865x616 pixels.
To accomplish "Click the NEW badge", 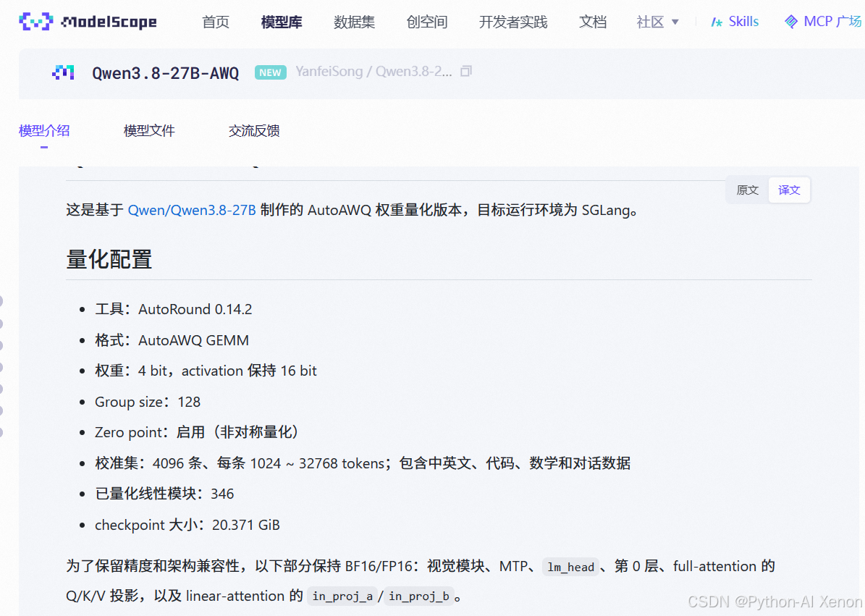I will pyautogui.click(x=270, y=73).
